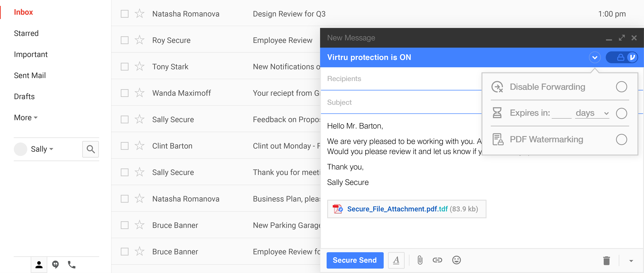This screenshot has height=273, width=644.
Task: Open the contacts person icon
Action: [x=39, y=264]
